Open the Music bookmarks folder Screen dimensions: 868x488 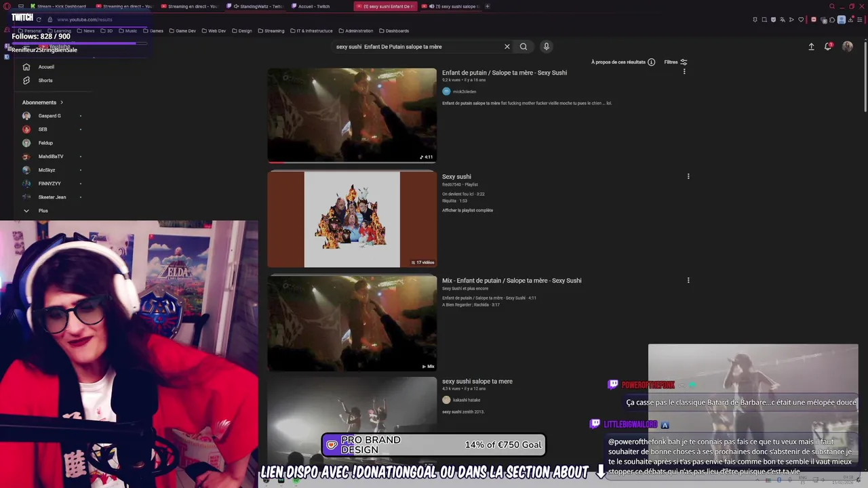(127, 30)
